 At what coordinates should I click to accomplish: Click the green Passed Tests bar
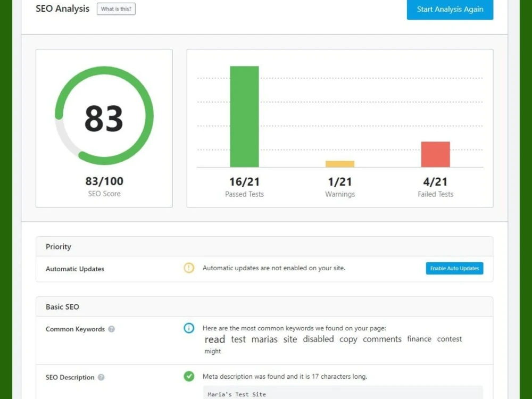[244, 117]
